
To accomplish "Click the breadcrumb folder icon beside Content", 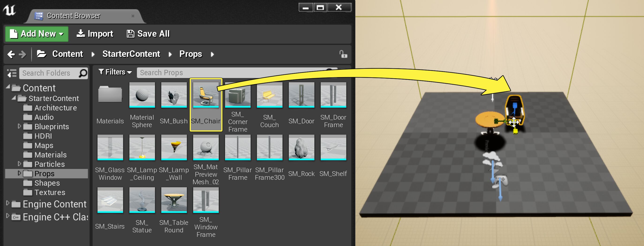I will [41, 54].
